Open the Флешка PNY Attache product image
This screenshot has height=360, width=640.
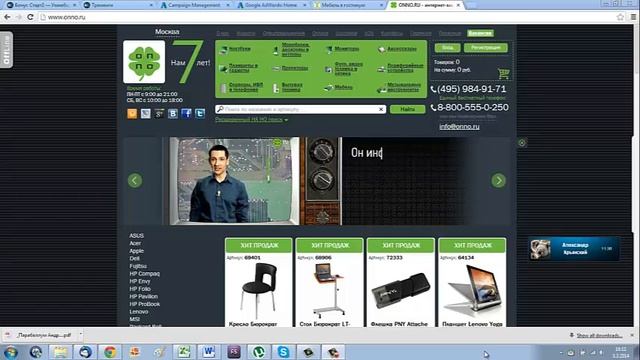pyautogui.click(x=400, y=290)
